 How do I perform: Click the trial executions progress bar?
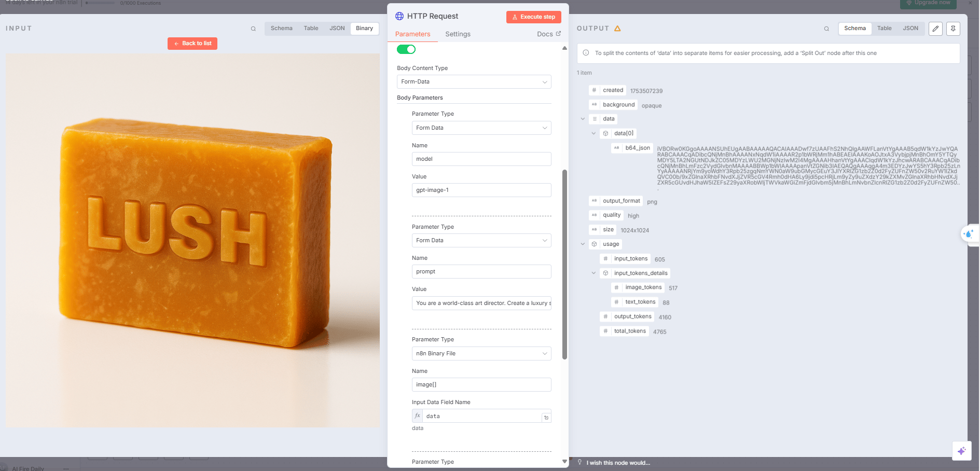(100, 3)
